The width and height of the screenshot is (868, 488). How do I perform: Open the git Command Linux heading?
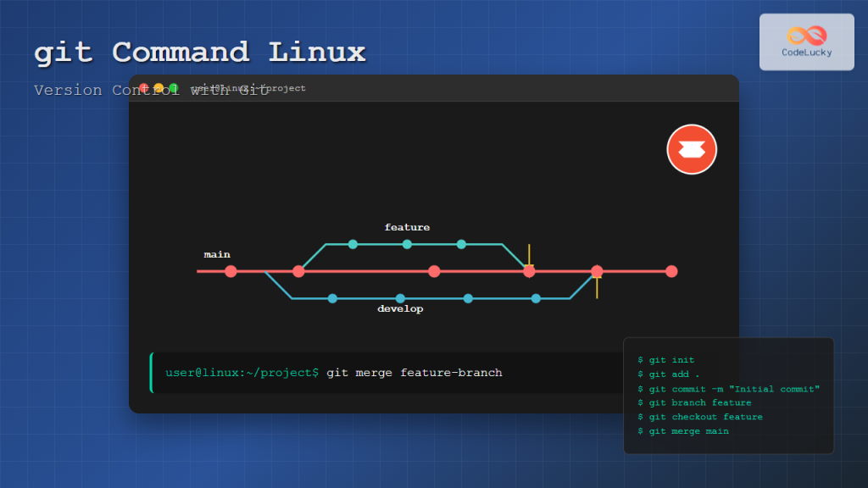199,53
